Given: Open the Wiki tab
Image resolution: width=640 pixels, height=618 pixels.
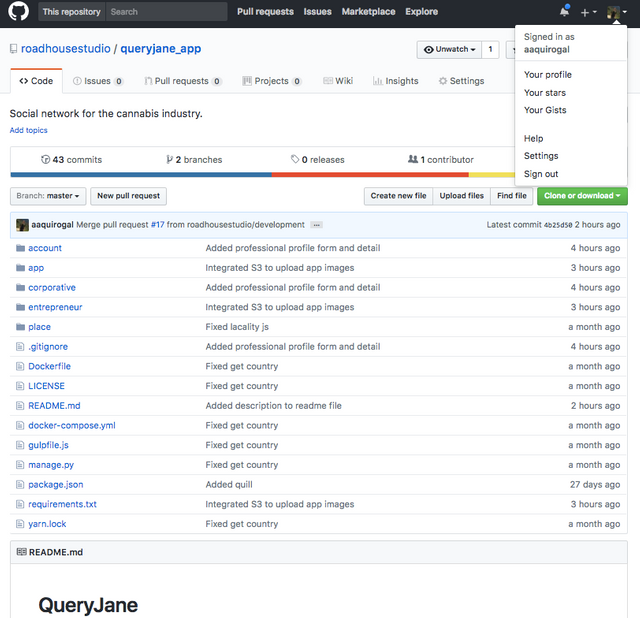Looking at the screenshot, I should pyautogui.click(x=338, y=81).
